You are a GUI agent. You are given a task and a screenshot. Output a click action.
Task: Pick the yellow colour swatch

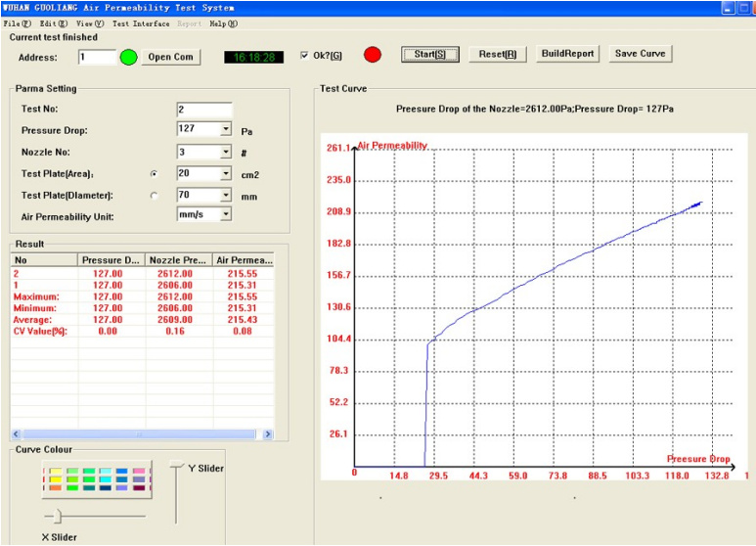56,479
